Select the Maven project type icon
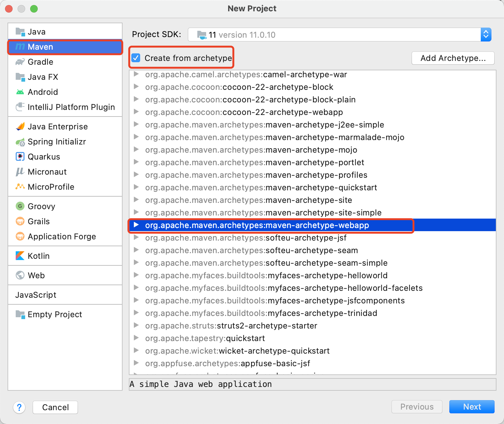This screenshot has width=504, height=424. click(x=20, y=47)
